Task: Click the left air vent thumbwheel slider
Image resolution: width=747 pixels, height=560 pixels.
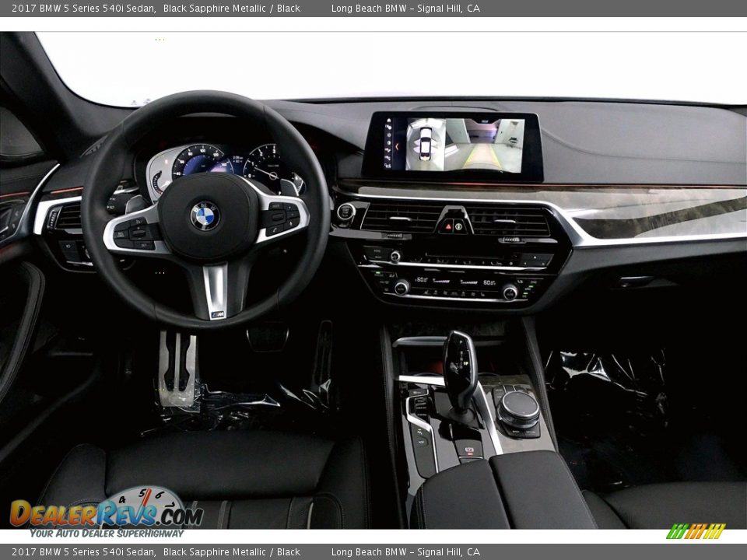Action: point(54,218)
